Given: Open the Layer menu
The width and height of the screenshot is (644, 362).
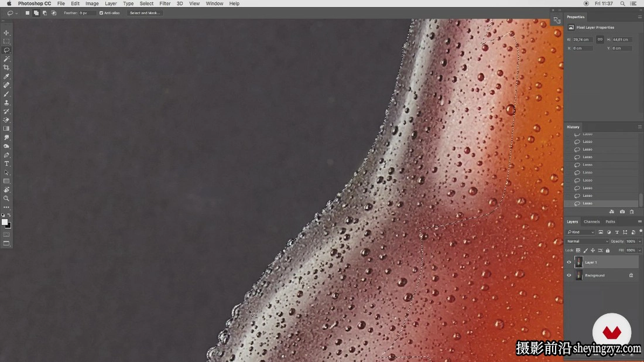Looking at the screenshot, I should pyautogui.click(x=111, y=4).
